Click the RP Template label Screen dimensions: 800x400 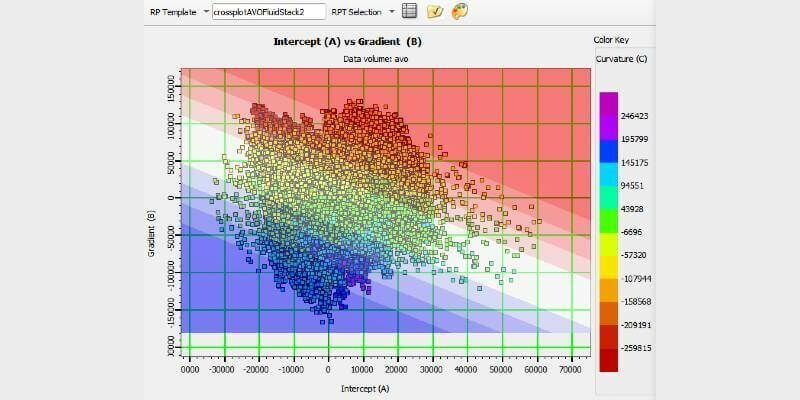click(173, 12)
